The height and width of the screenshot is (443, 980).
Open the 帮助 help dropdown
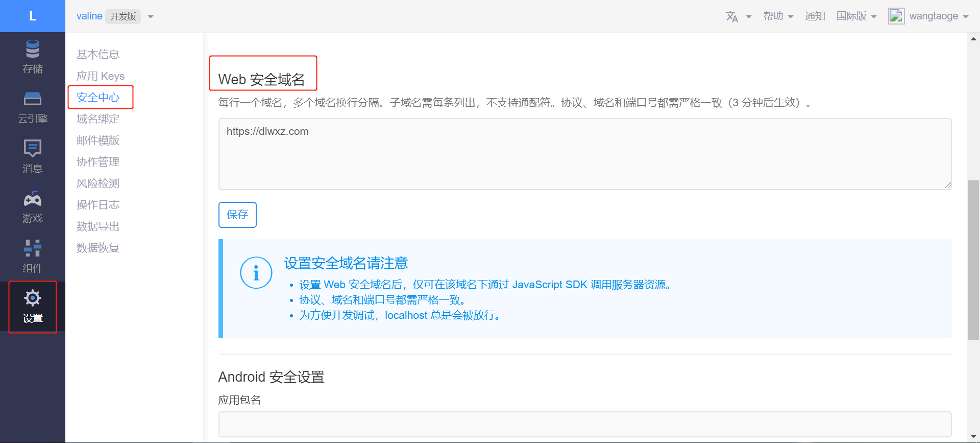778,16
